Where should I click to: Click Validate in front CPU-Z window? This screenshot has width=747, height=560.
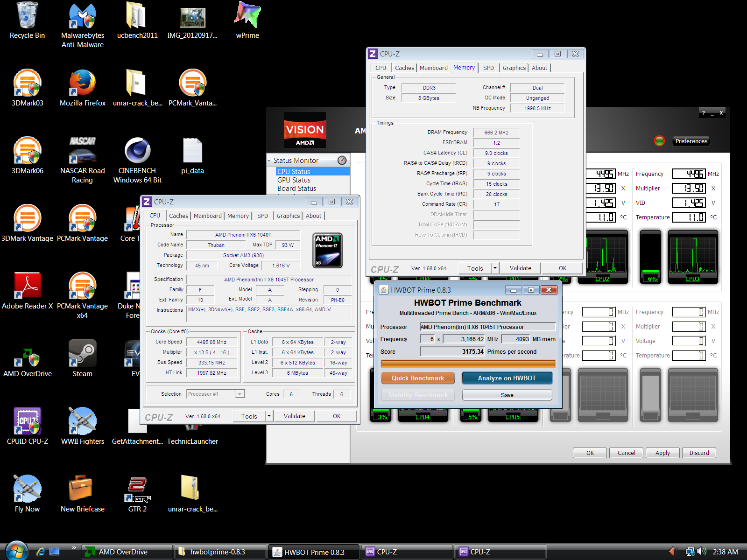(294, 416)
